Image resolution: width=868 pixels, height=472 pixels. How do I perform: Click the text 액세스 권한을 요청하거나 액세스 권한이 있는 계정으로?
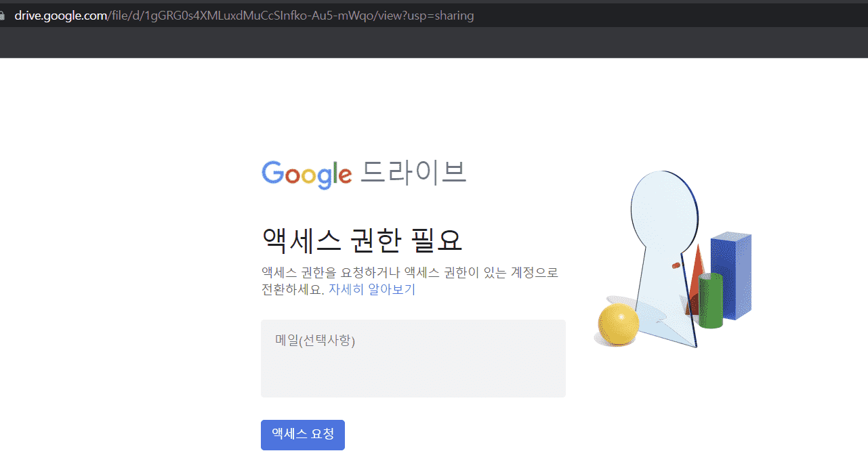pyautogui.click(x=410, y=273)
